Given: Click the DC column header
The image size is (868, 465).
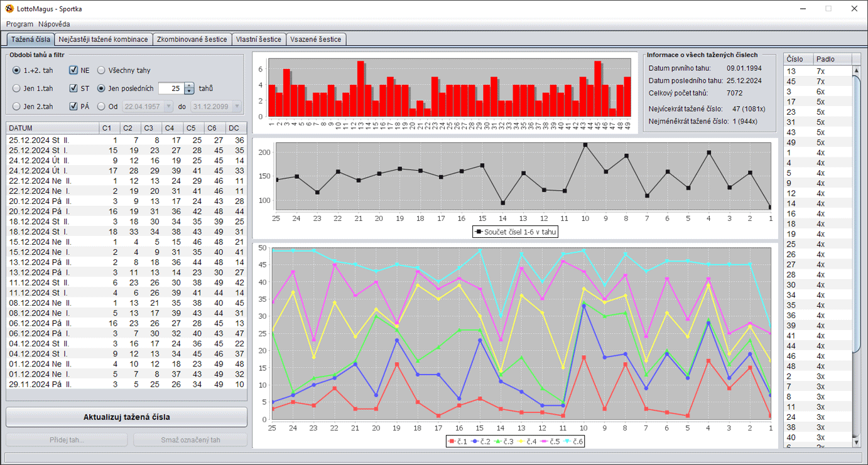Looking at the screenshot, I should click(x=236, y=128).
